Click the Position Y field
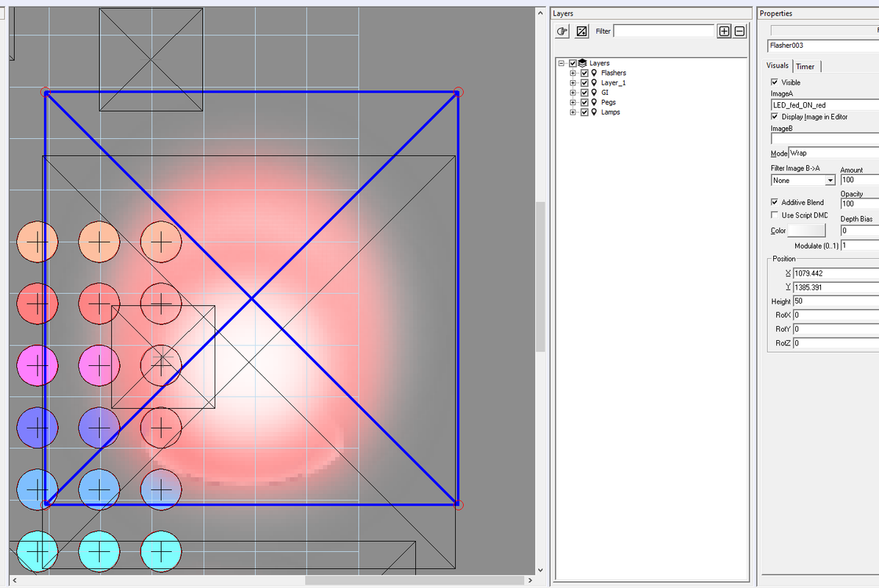 click(836, 287)
